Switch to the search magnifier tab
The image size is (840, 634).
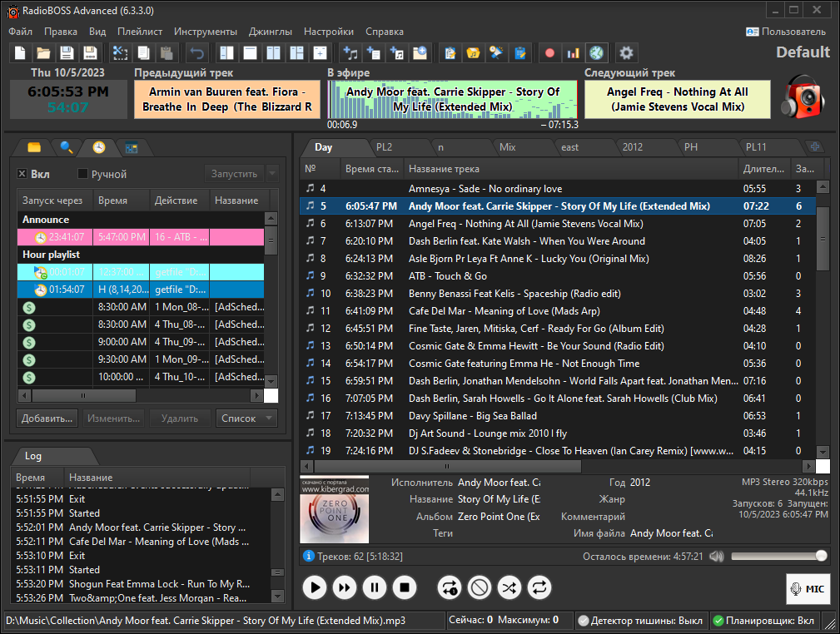click(67, 147)
